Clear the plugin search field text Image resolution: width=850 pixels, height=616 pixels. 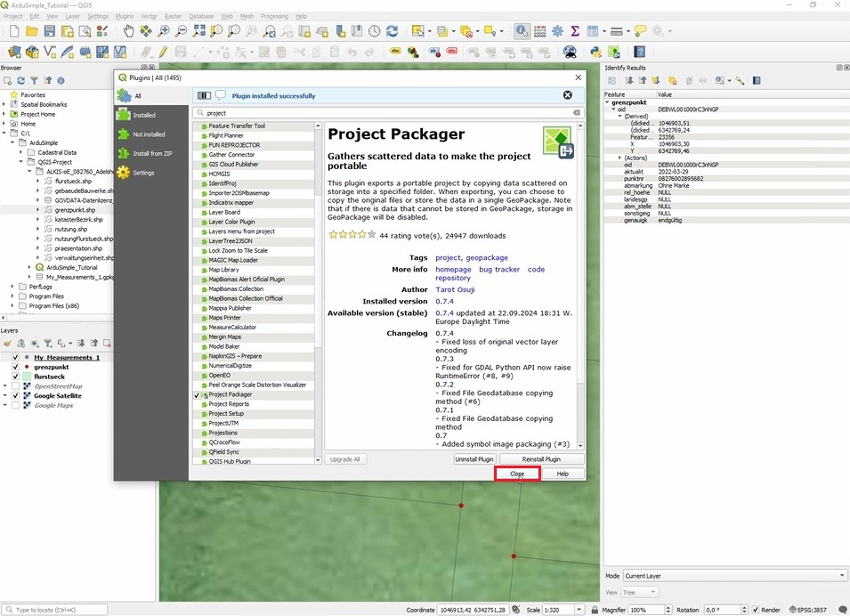[x=576, y=113]
